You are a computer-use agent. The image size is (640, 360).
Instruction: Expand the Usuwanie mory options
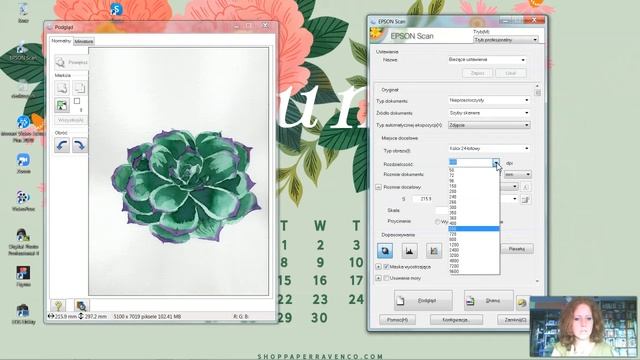click(378, 278)
